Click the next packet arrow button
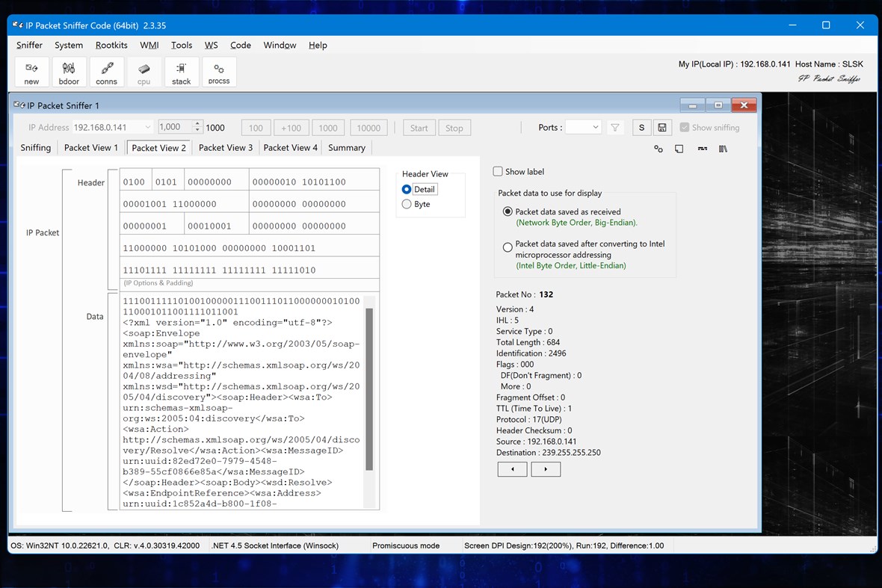This screenshot has width=882, height=588. click(546, 469)
